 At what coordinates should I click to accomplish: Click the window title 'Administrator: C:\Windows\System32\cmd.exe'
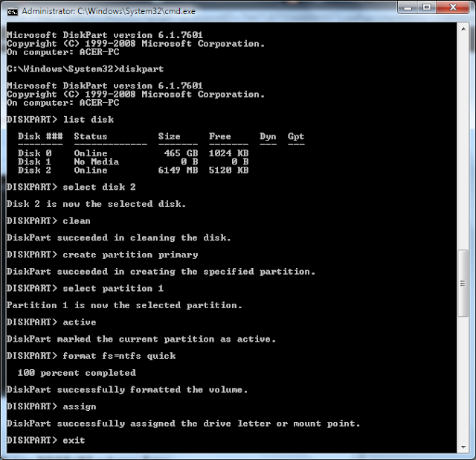pyautogui.click(x=109, y=11)
